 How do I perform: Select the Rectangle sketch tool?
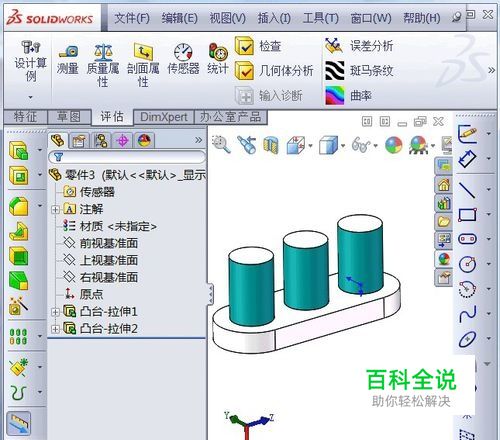(467, 215)
